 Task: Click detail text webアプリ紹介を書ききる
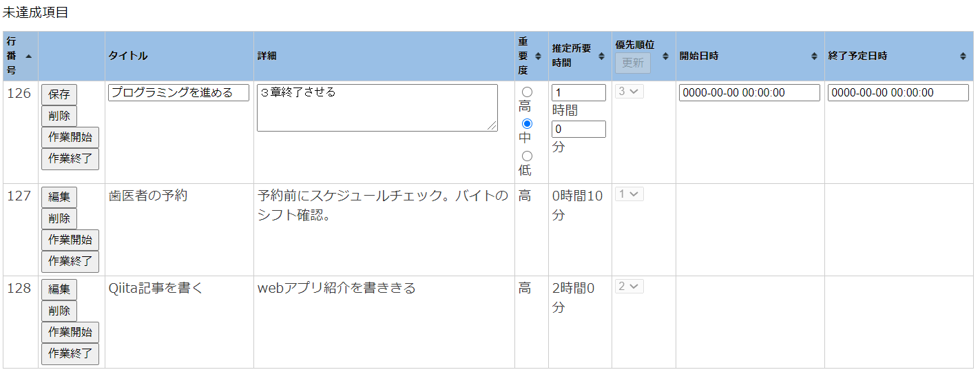point(337,288)
